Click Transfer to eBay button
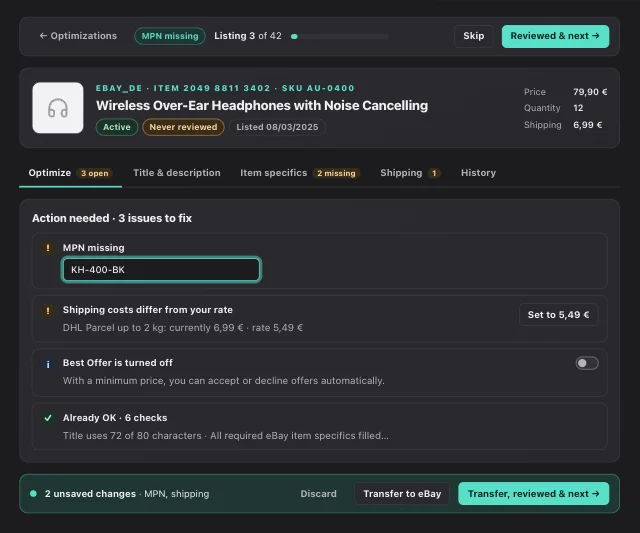Viewport: 640px width, 533px height. point(402,494)
